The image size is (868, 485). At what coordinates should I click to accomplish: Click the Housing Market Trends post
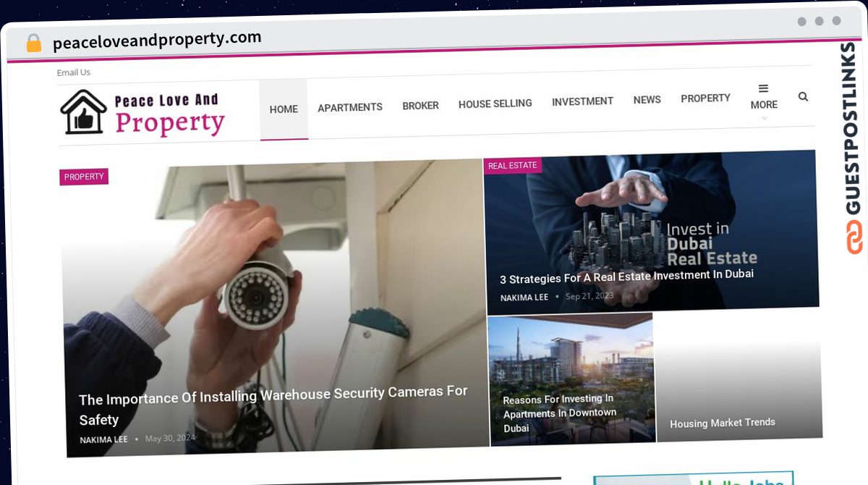722,423
